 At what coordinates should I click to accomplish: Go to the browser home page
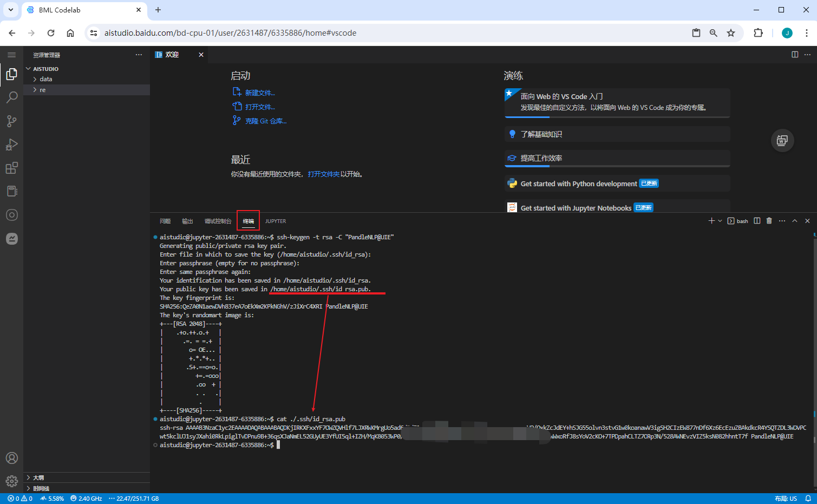click(70, 33)
